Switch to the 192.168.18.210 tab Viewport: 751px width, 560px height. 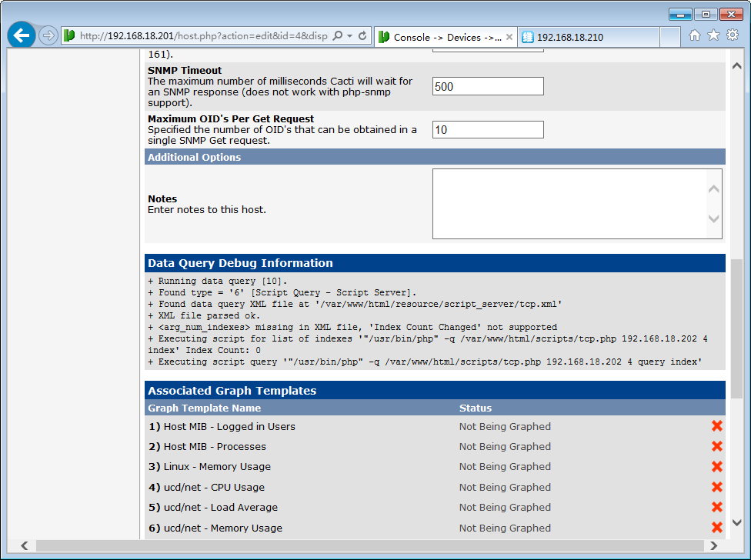coord(588,38)
